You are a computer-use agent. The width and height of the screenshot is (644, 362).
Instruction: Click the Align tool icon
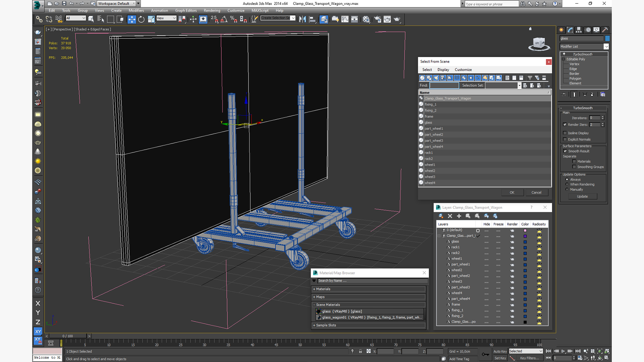pyautogui.click(x=312, y=19)
